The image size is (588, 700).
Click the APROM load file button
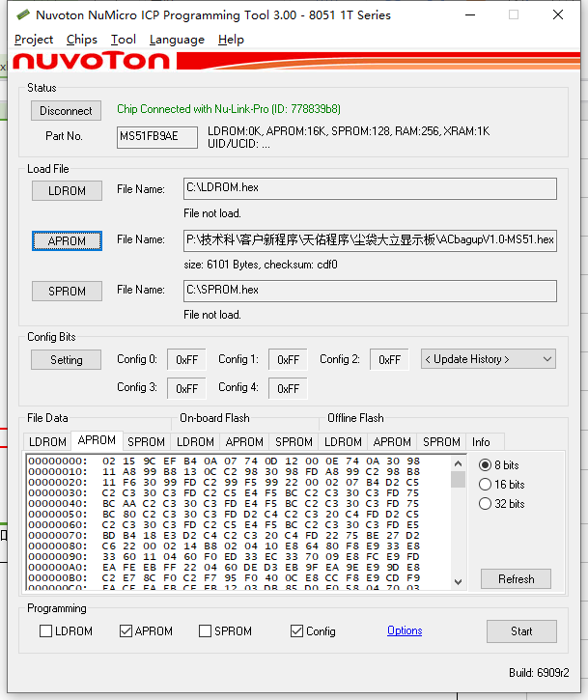pos(67,240)
